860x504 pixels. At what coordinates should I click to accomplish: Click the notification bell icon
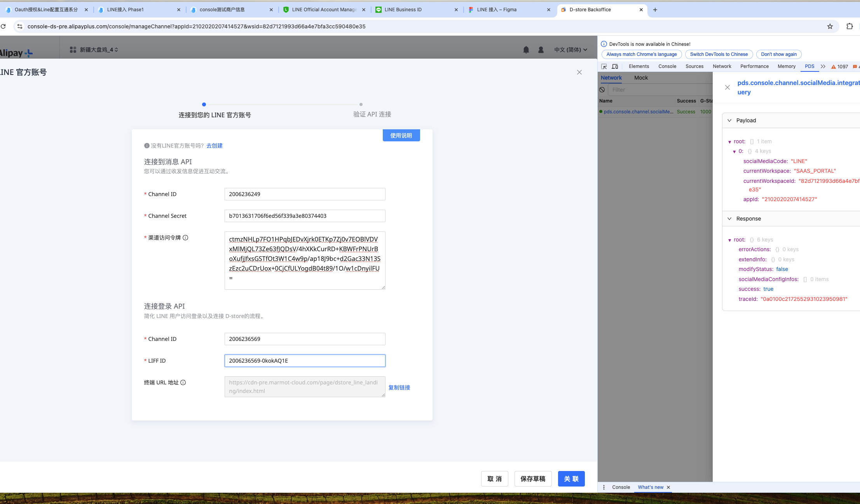[526, 50]
